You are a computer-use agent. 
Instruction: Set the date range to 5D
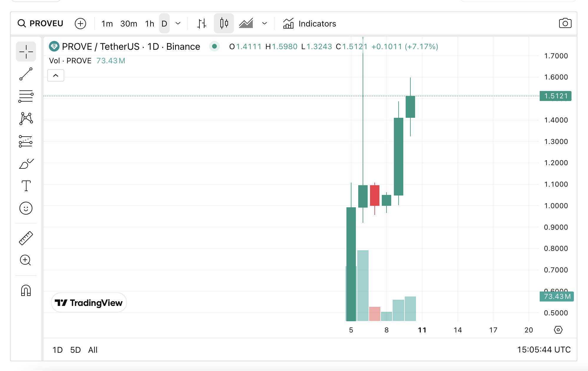pyautogui.click(x=75, y=350)
